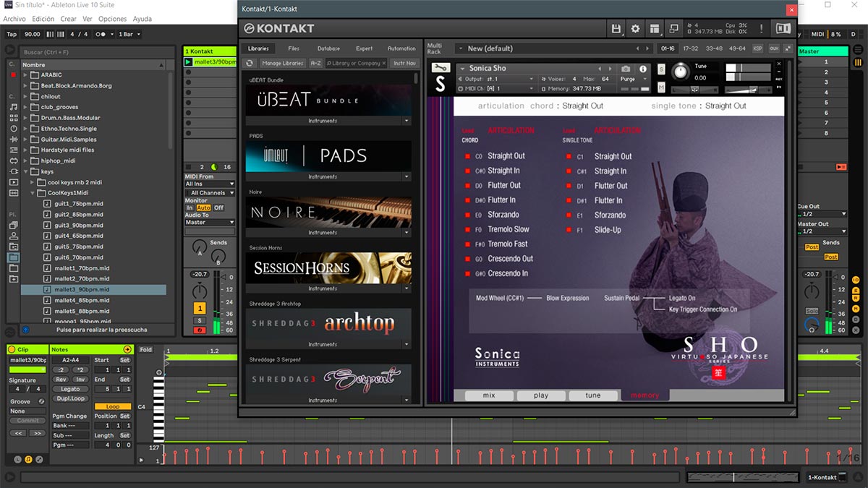Open the MIDI From All Ins dropdown
The image size is (868, 488).
[x=210, y=184]
